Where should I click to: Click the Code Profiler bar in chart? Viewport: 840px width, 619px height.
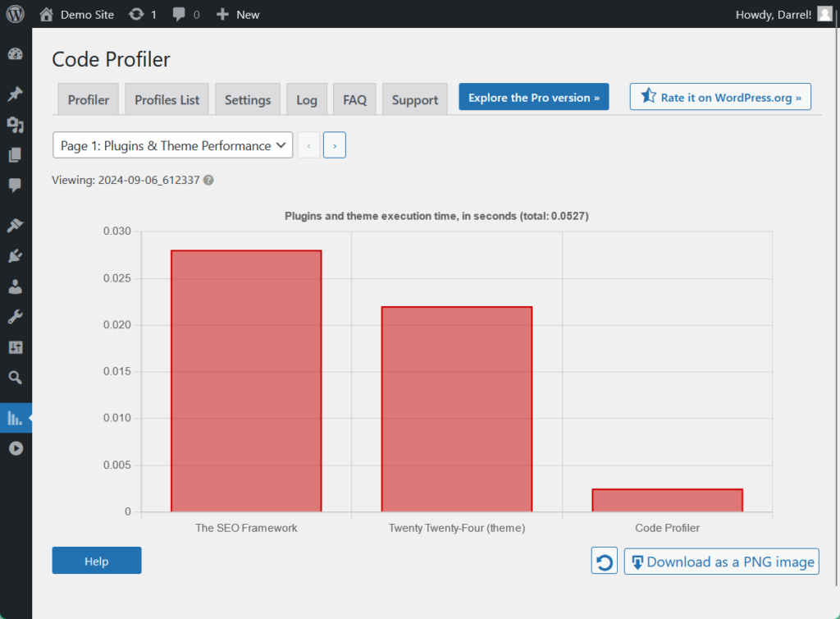pyautogui.click(x=668, y=500)
